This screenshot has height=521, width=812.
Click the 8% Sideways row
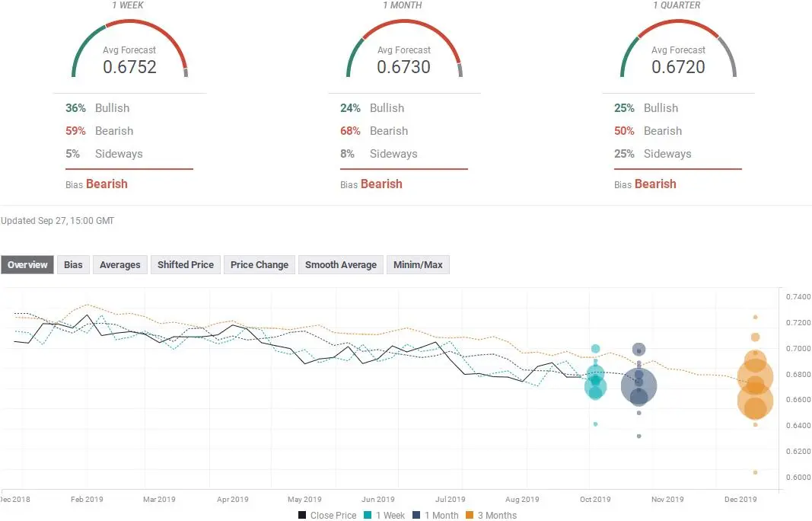(379, 153)
